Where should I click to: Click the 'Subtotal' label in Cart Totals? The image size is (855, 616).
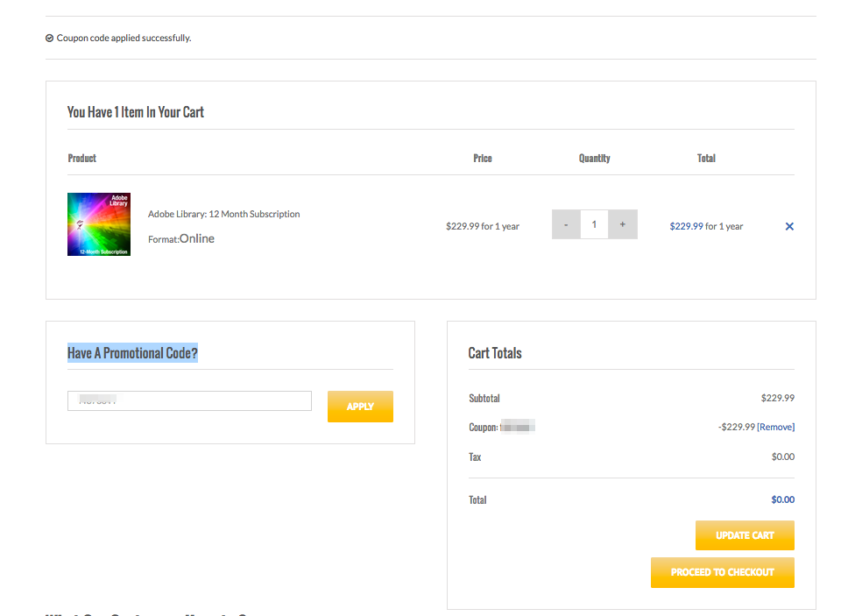click(484, 399)
